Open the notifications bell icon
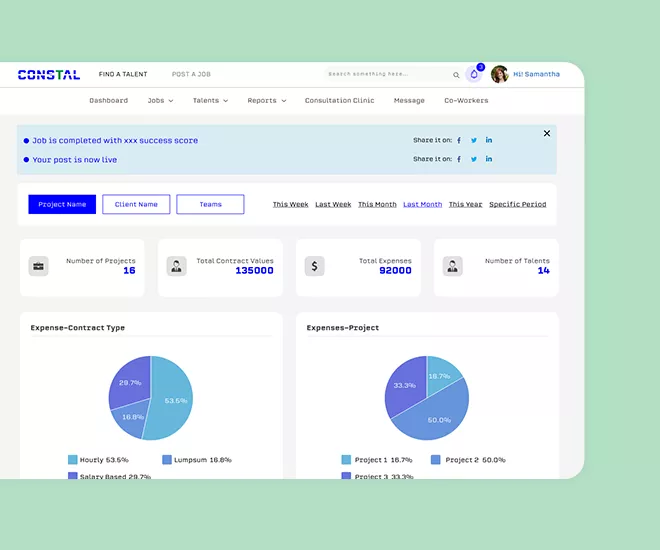The image size is (660, 550). point(474,74)
